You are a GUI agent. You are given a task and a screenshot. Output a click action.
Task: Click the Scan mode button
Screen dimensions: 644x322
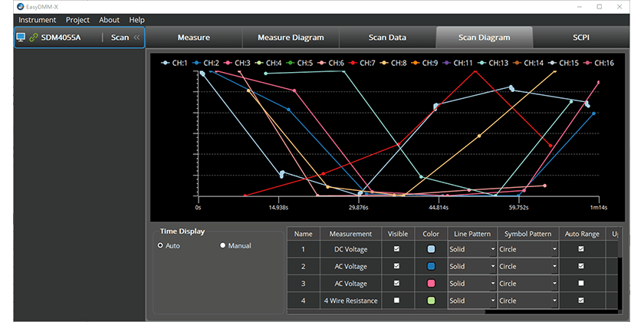[120, 37]
